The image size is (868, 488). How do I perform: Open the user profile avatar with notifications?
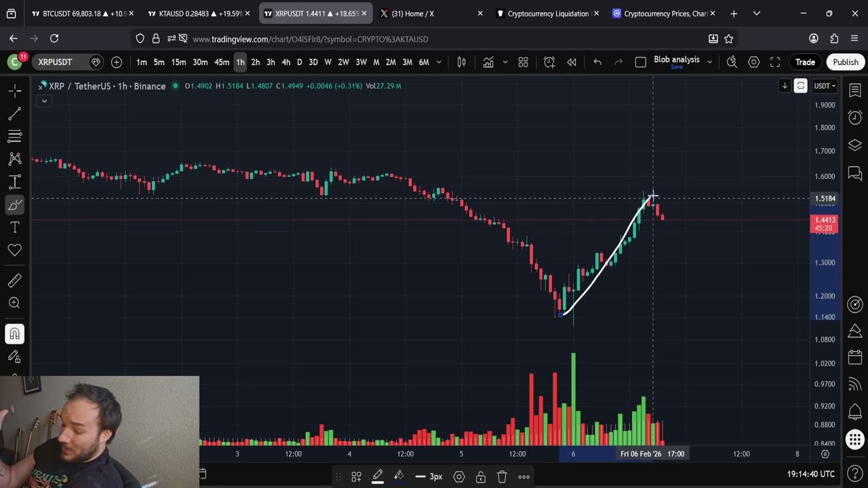14,62
